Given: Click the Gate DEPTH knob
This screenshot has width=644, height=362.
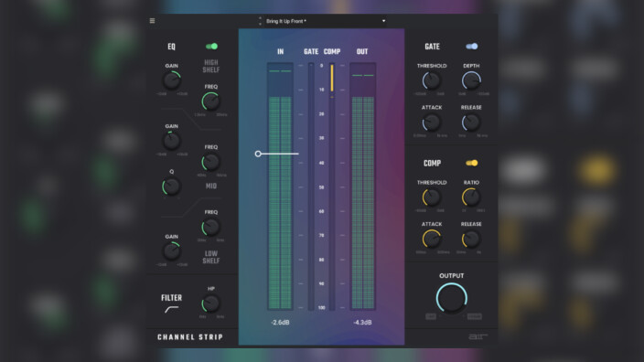Looking at the screenshot, I should coord(471,80).
